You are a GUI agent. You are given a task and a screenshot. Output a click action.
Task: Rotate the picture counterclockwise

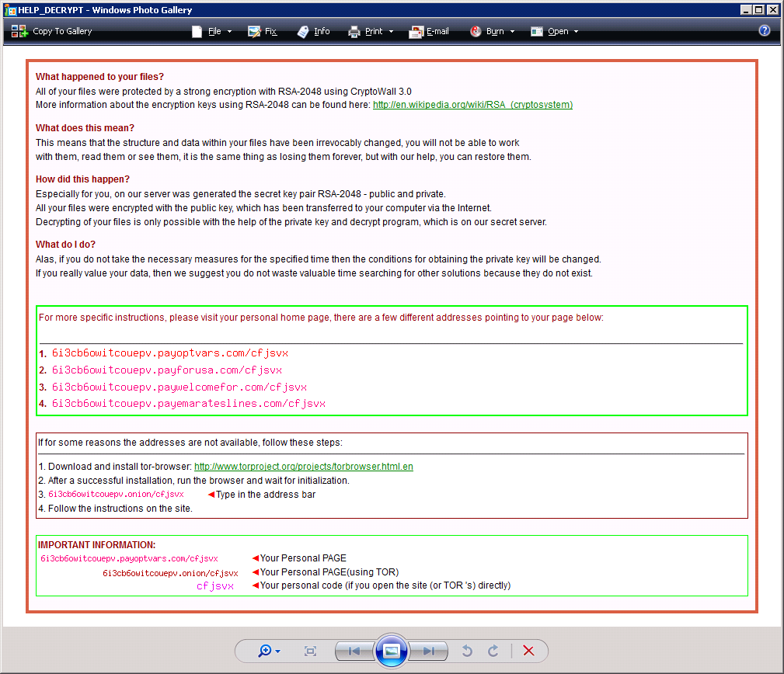coord(467,651)
